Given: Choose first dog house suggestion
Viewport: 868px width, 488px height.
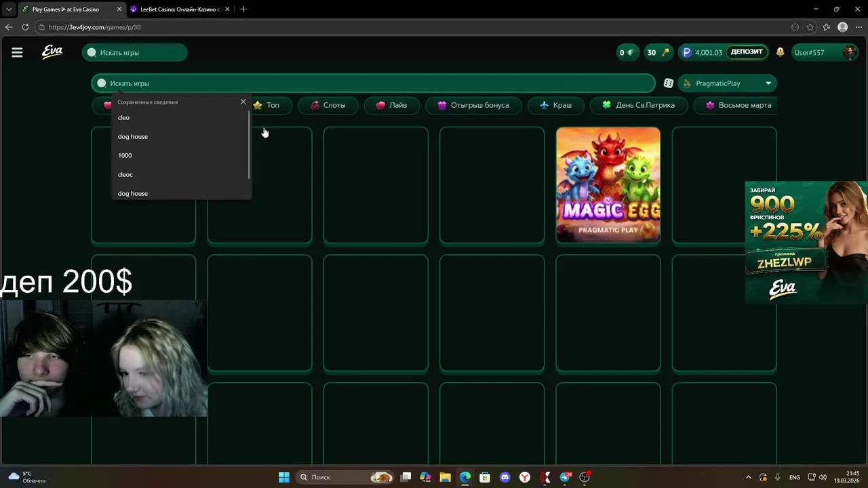Looking at the screenshot, I should 180,136.
